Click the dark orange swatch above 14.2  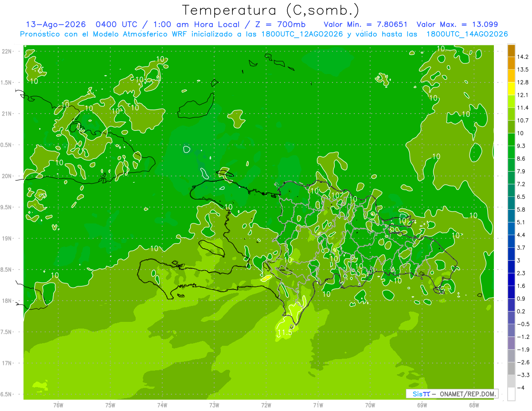click(511, 51)
